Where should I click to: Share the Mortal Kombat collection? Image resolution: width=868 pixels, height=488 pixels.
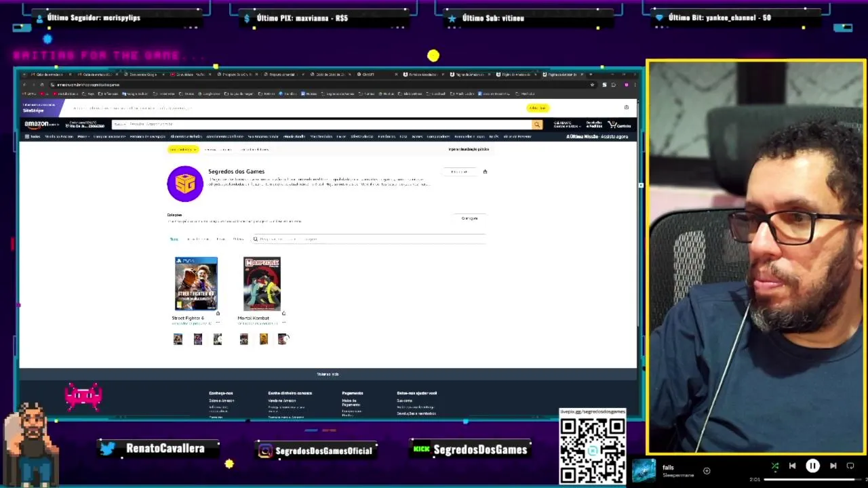tap(283, 313)
